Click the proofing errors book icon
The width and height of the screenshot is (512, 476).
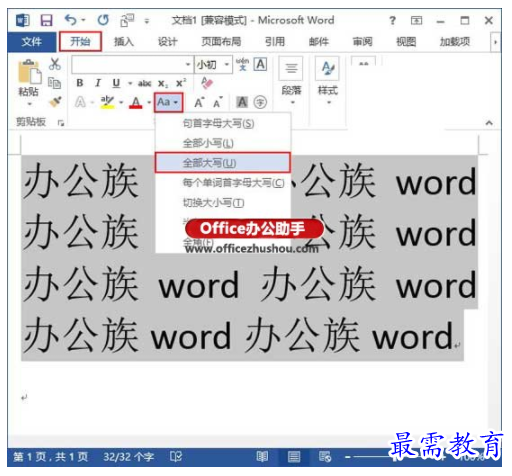point(176,456)
